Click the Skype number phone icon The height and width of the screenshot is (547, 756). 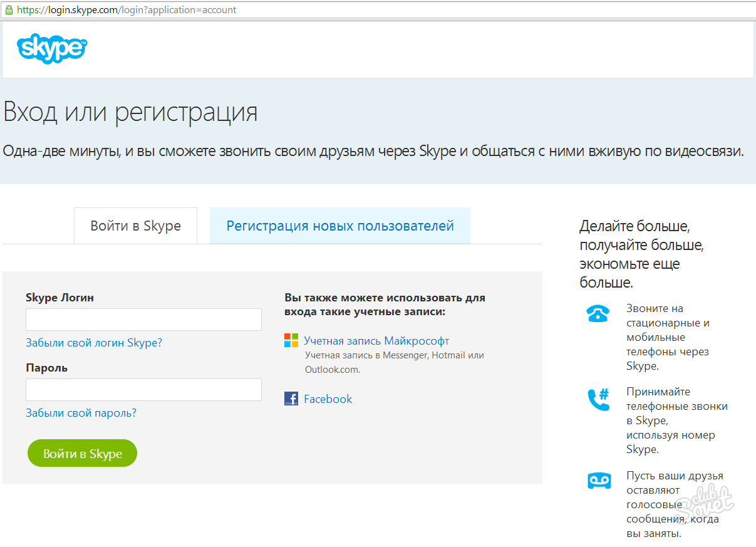coord(598,399)
